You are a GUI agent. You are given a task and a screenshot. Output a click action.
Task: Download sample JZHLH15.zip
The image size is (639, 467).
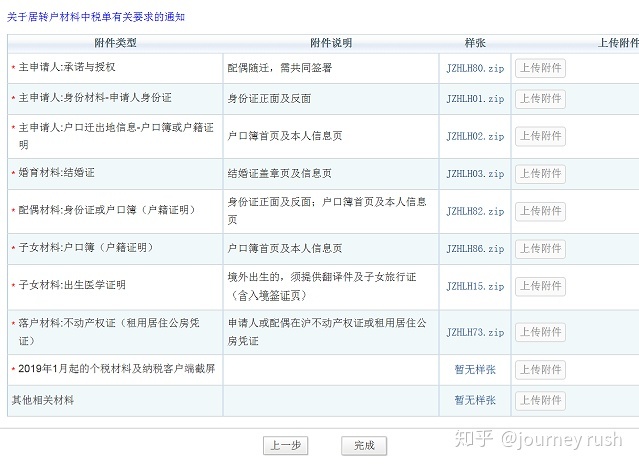tap(475, 286)
